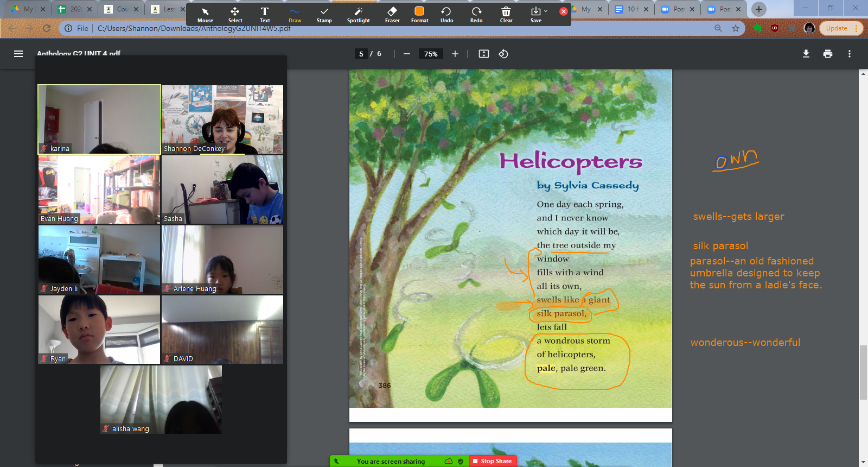Open the PDF sidebar menu
868x467 pixels.
pos(18,54)
